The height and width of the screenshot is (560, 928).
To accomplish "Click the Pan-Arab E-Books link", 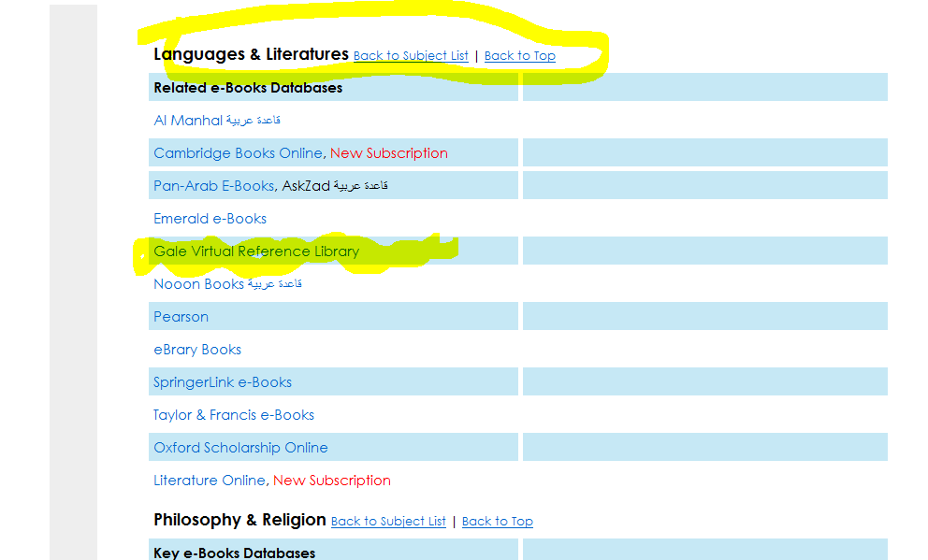I will pos(213,186).
